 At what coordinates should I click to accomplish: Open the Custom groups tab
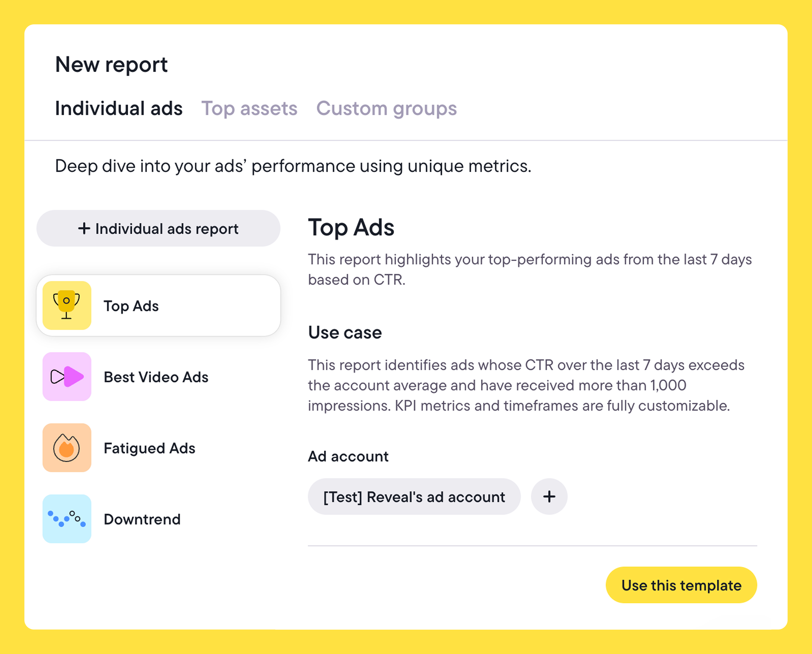(387, 108)
